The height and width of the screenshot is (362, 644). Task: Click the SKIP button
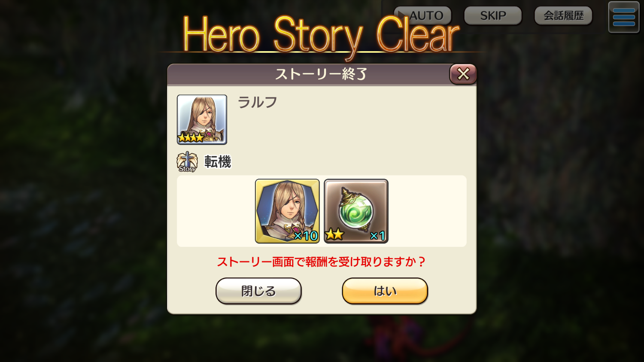493,15
